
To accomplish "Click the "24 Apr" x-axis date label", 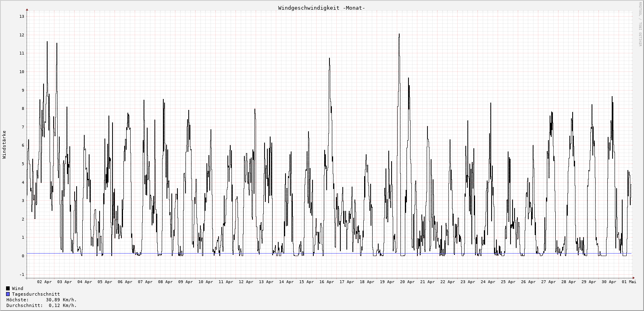I will pos(488,282).
